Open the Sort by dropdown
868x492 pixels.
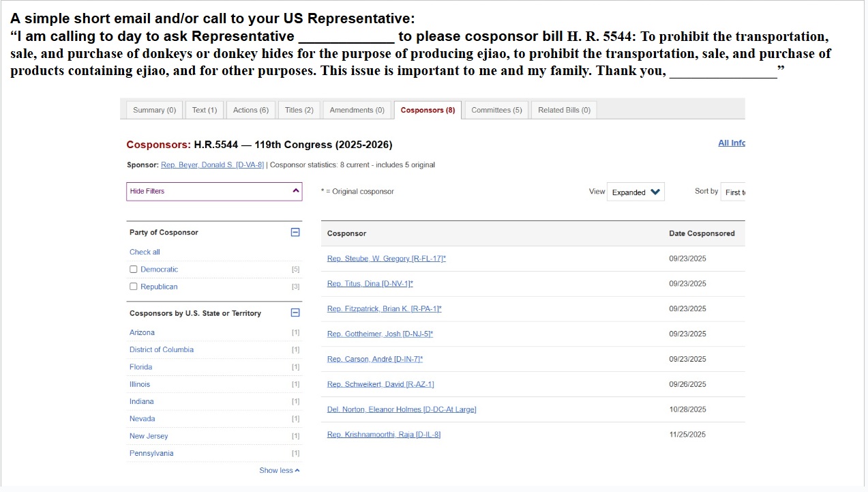(x=733, y=192)
